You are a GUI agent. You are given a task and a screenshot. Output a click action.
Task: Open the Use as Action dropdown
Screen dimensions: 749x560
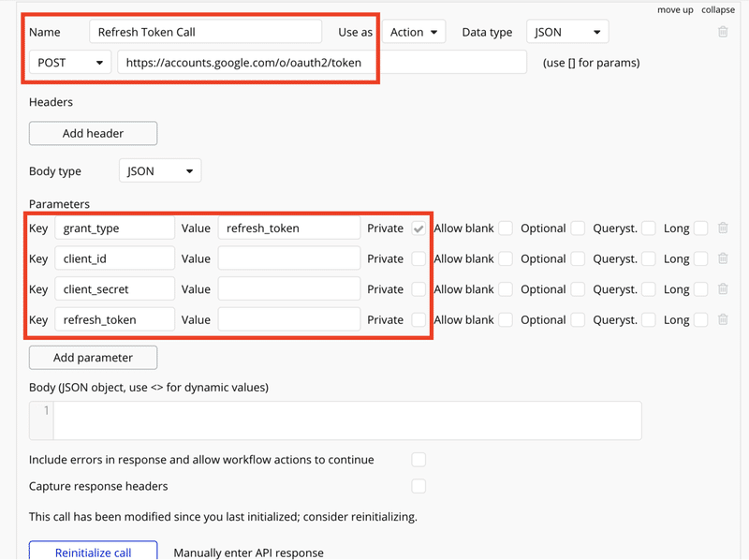pyautogui.click(x=414, y=32)
